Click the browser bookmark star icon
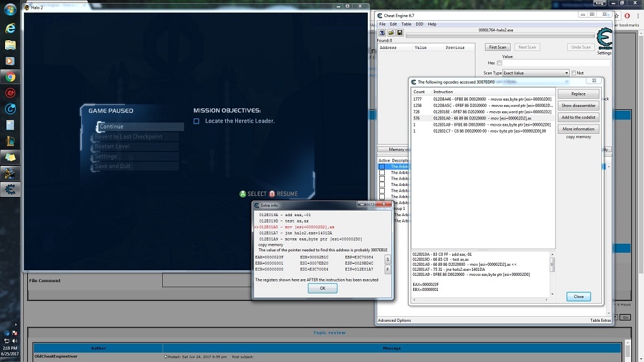 tap(616, 16)
